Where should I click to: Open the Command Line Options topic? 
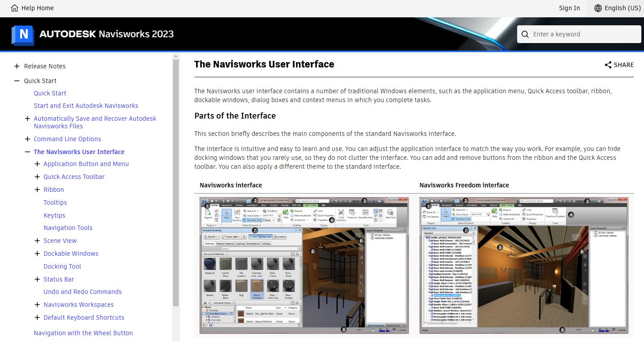pos(67,139)
